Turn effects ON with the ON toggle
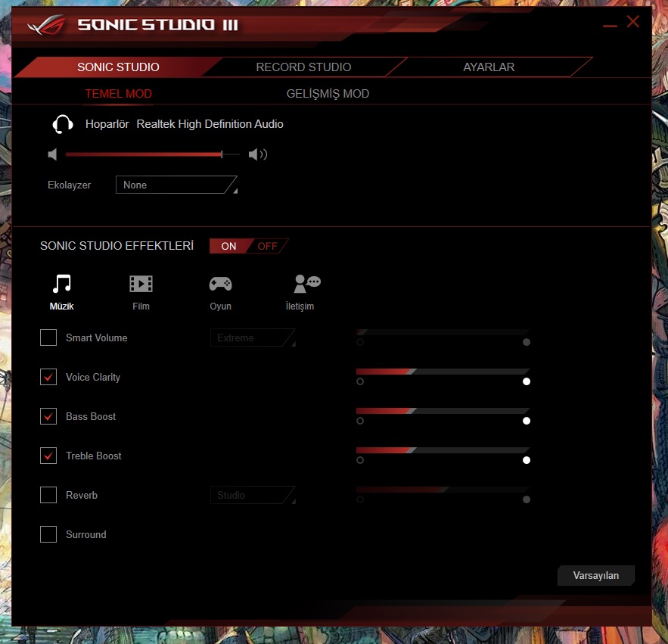668x644 pixels. (228, 246)
